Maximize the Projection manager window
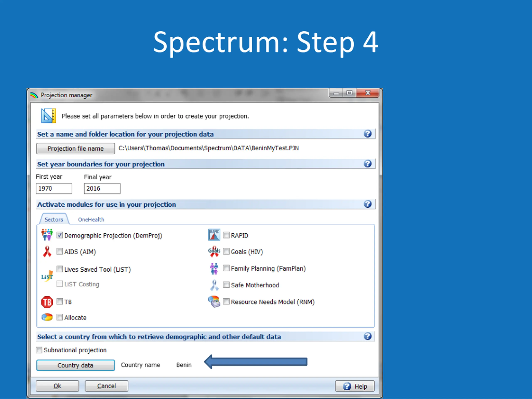 (350, 93)
